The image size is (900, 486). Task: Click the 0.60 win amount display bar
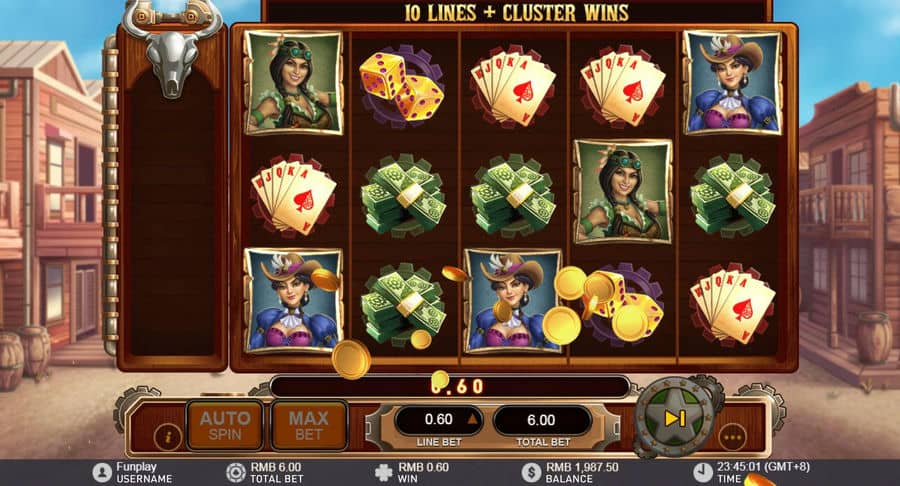pyautogui.click(x=451, y=386)
